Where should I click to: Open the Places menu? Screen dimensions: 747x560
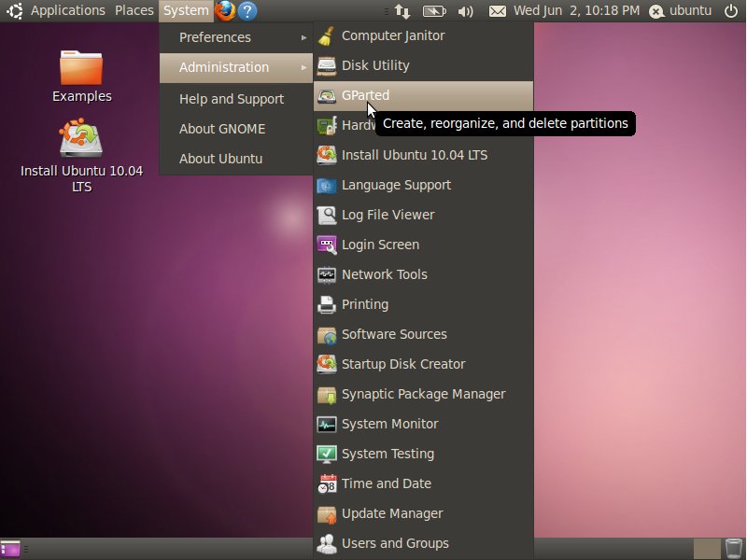[134, 10]
